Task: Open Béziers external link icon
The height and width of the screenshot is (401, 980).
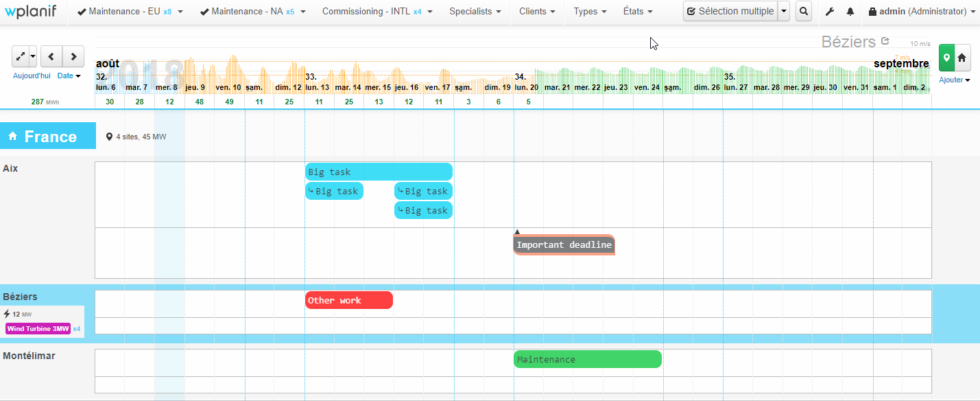Action: [885, 41]
